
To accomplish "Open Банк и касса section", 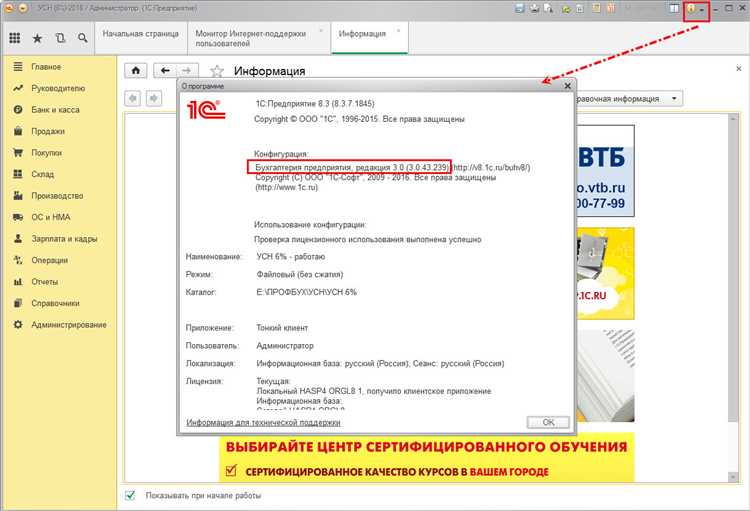I will (55, 110).
